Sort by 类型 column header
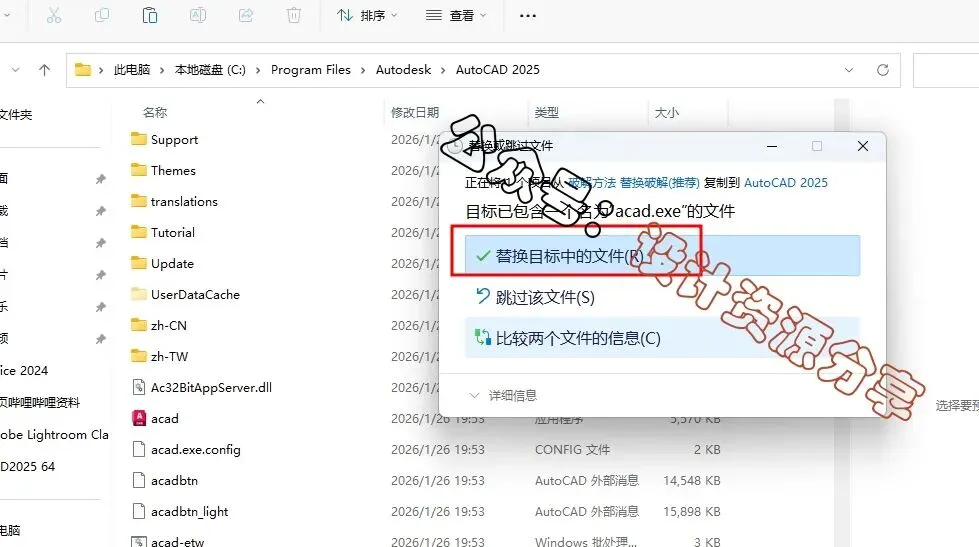Viewport: 979px width, 547px height. [x=547, y=112]
